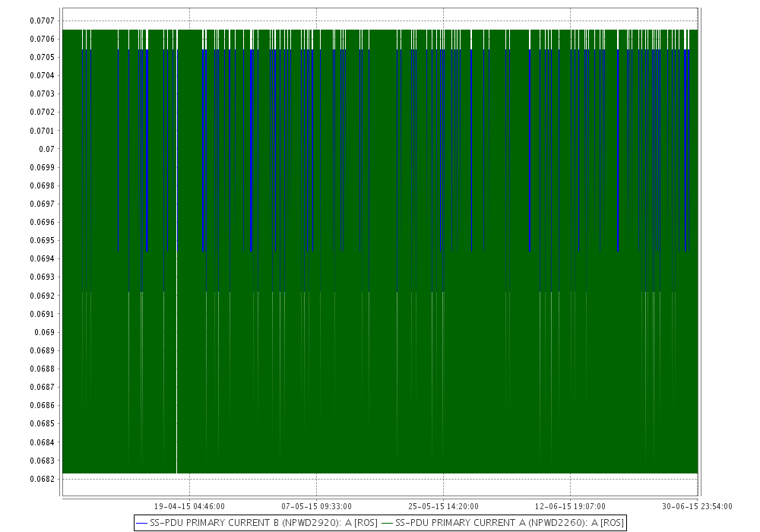Viewport: 760px width, 532px height.
Task: Click y-axis value 0.0706
Action: pyautogui.click(x=42, y=39)
